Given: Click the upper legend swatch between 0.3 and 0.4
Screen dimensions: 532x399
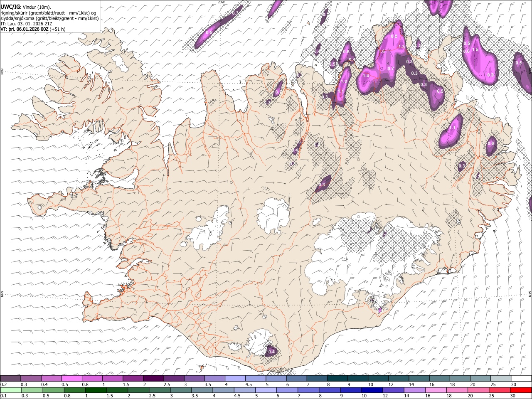Looking at the screenshot, I should (31, 378).
